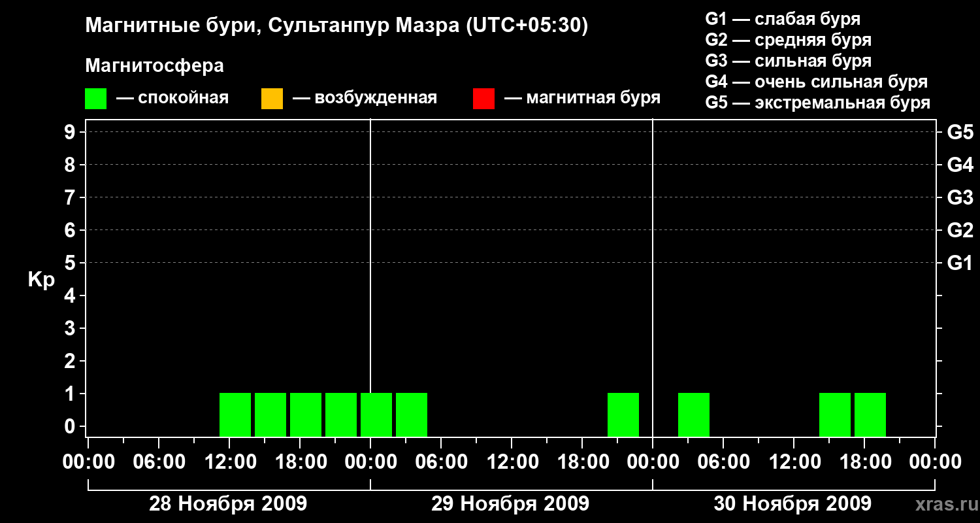Click the orange возбужденная legend swatch
This screenshot has height=523, width=980.
pyautogui.click(x=272, y=99)
